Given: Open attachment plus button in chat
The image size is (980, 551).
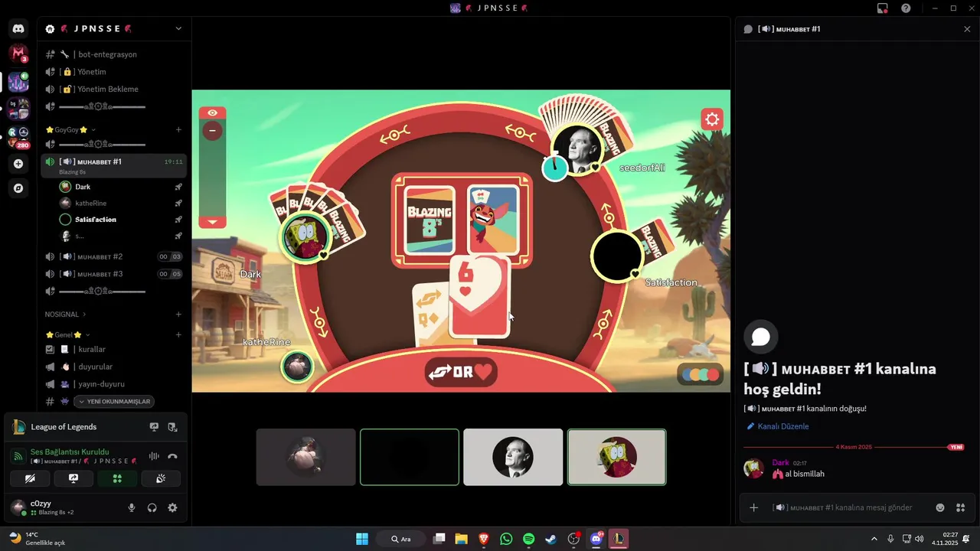Looking at the screenshot, I should [x=753, y=507].
